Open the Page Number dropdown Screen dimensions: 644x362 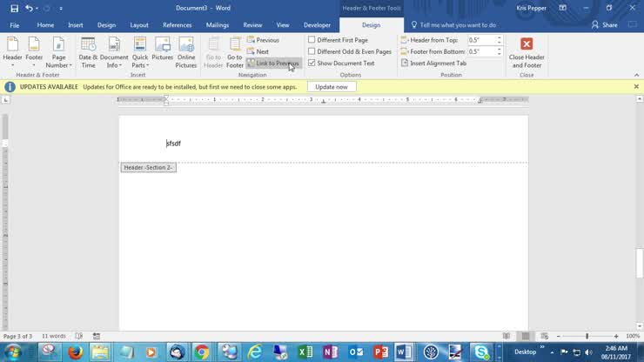pos(58,51)
